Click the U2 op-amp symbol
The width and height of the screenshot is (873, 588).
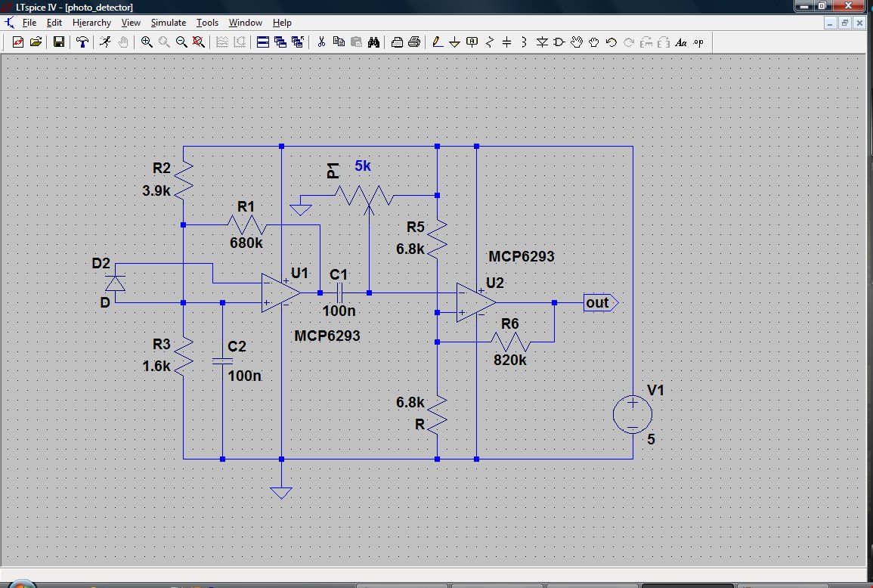coord(476,303)
